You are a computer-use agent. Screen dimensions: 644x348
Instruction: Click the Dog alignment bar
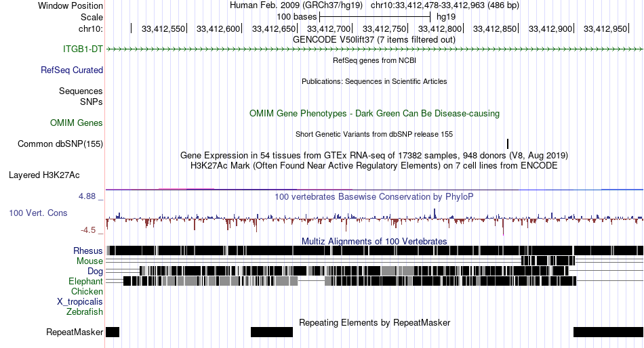tap(354, 271)
